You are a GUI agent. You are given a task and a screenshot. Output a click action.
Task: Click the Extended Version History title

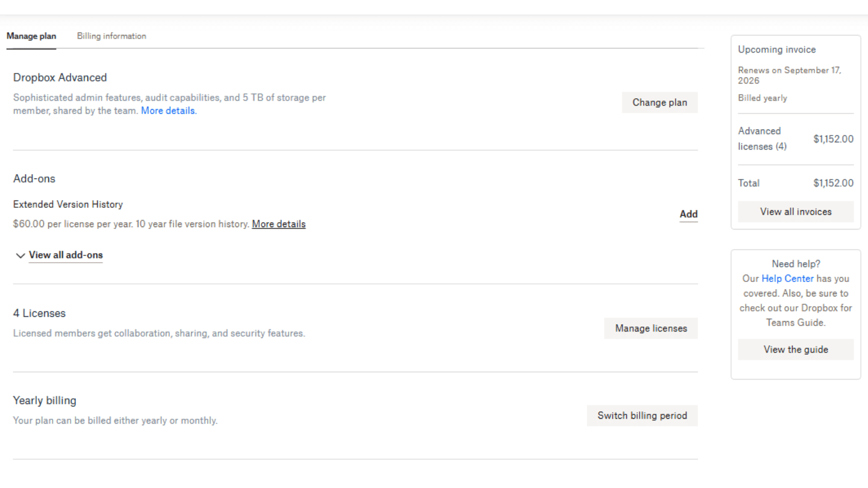click(68, 204)
